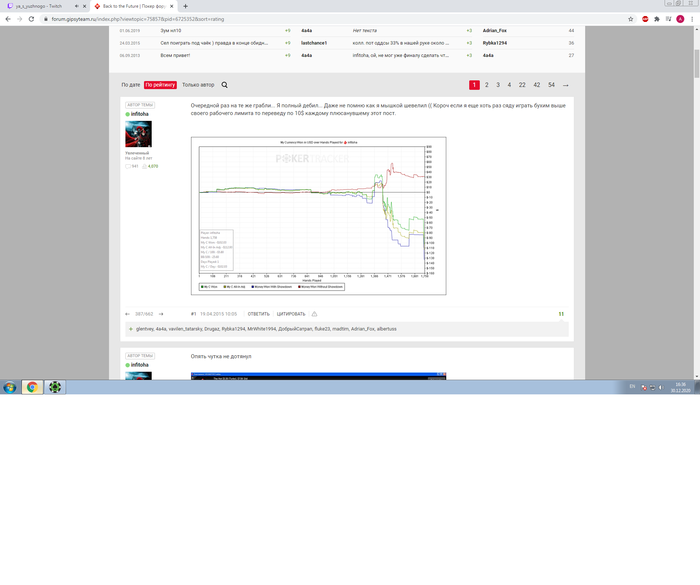
Task: Click green plus icon beside voters list
Action: click(x=131, y=329)
